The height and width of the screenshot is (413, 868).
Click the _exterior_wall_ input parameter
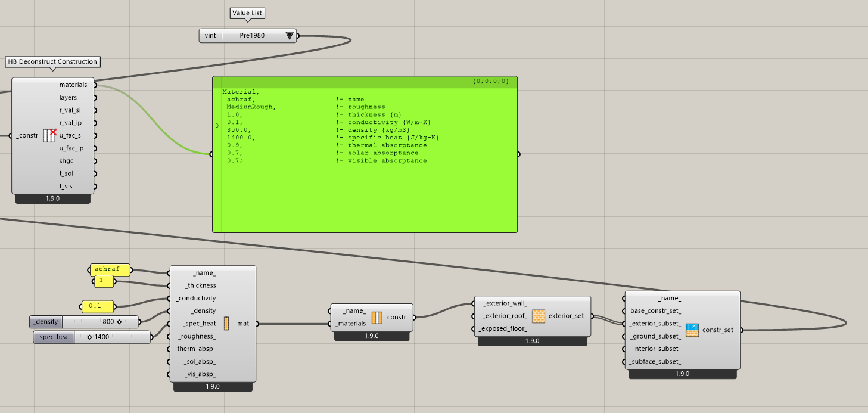point(505,303)
